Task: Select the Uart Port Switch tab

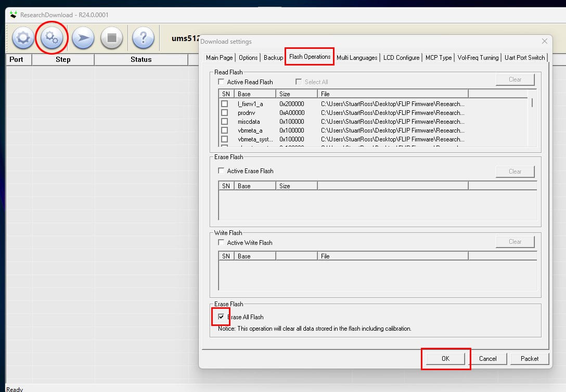Action: coord(525,58)
